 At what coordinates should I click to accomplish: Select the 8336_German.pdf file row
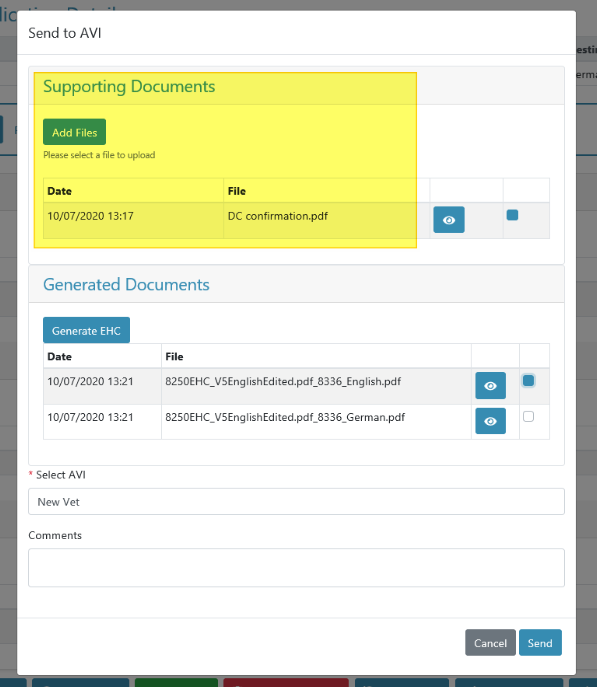(x=296, y=421)
